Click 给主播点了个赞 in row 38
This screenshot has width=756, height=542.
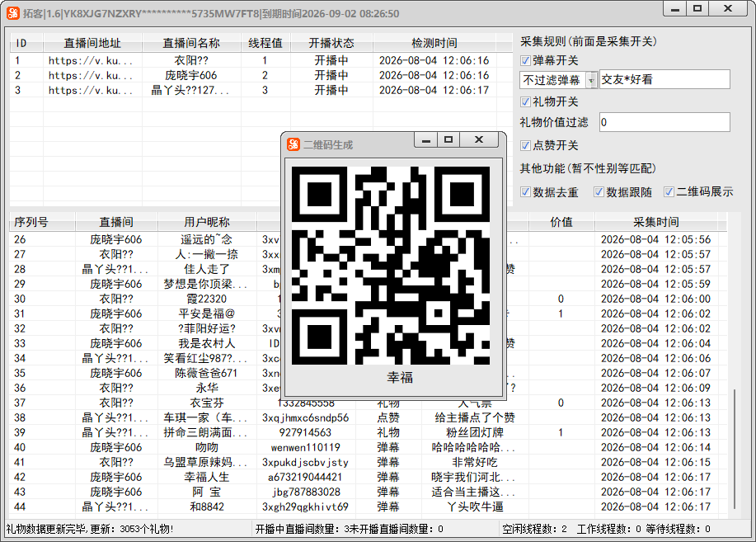(475, 418)
